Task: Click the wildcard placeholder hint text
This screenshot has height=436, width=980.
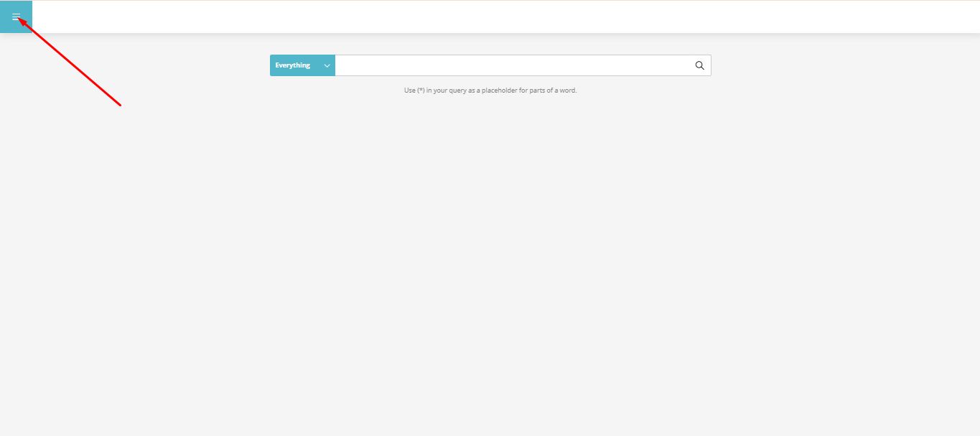Action: tap(490, 91)
